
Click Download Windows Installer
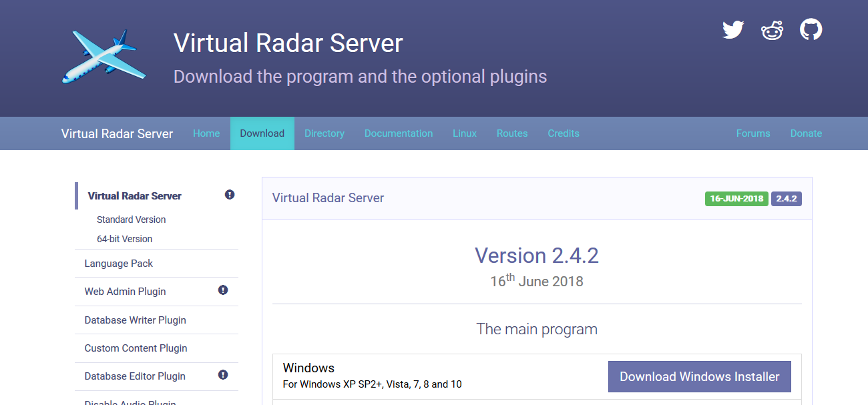pyautogui.click(x=699, y=376)
